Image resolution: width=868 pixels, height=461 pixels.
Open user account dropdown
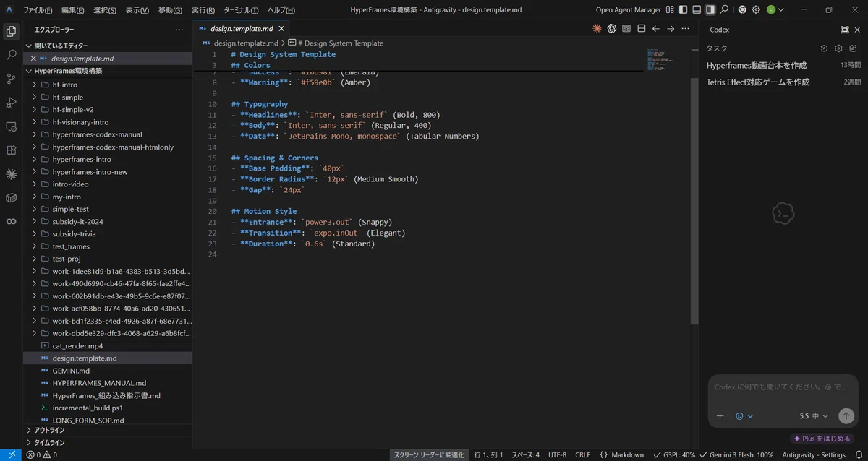click(x=775, y=9)
